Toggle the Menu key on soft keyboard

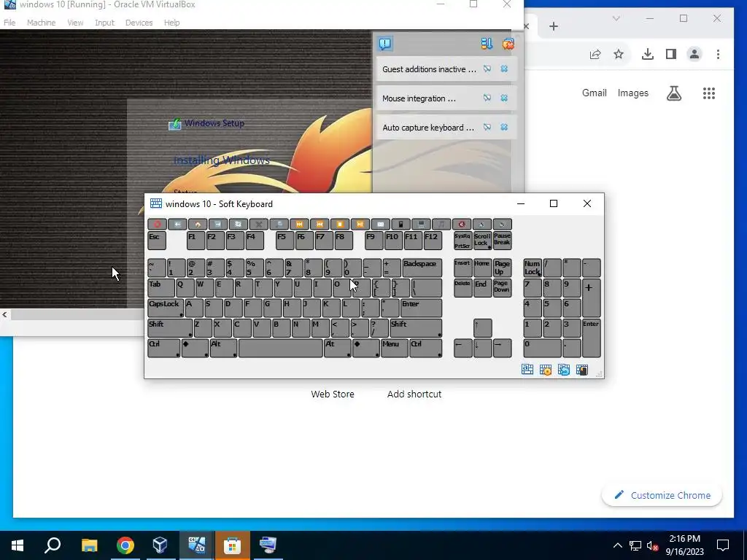pyautogui.click(x=394, y=348)
